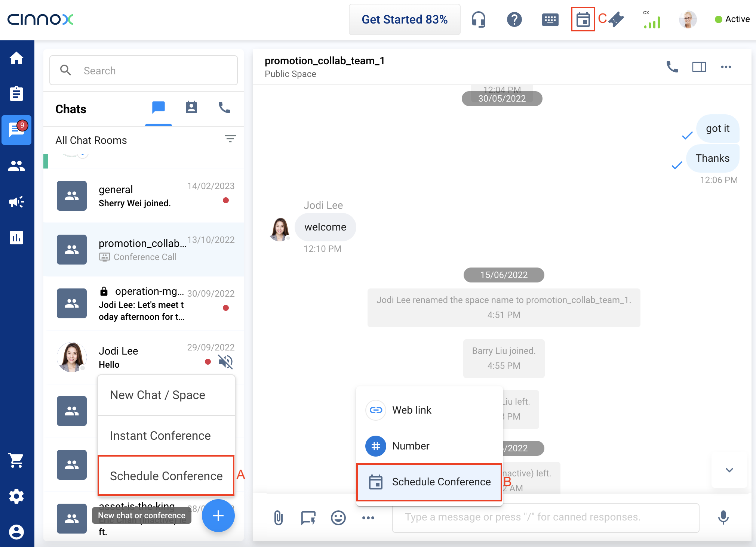756x547 pixels.
Task: Click the help question mark icon
Action: (x=514, y=19)
